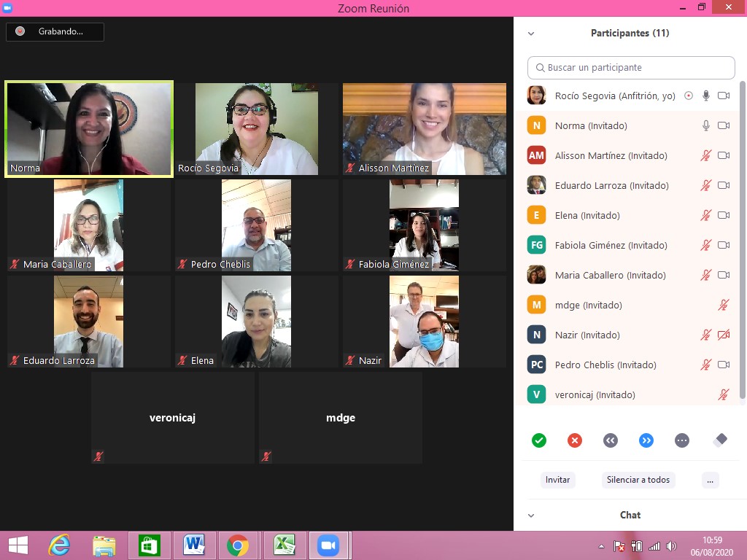Open Google Chrome from the taskbar
Screen dimensions: 747x560
click(x=238, y=545)
